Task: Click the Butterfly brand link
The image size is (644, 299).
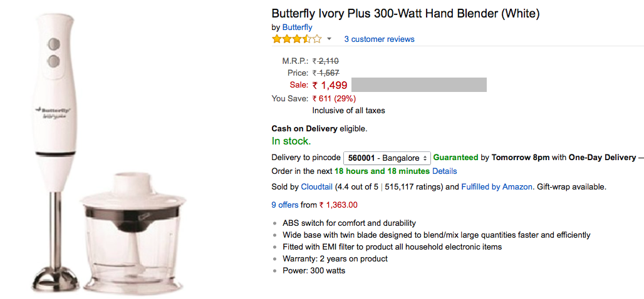Action: coord(297,28)
